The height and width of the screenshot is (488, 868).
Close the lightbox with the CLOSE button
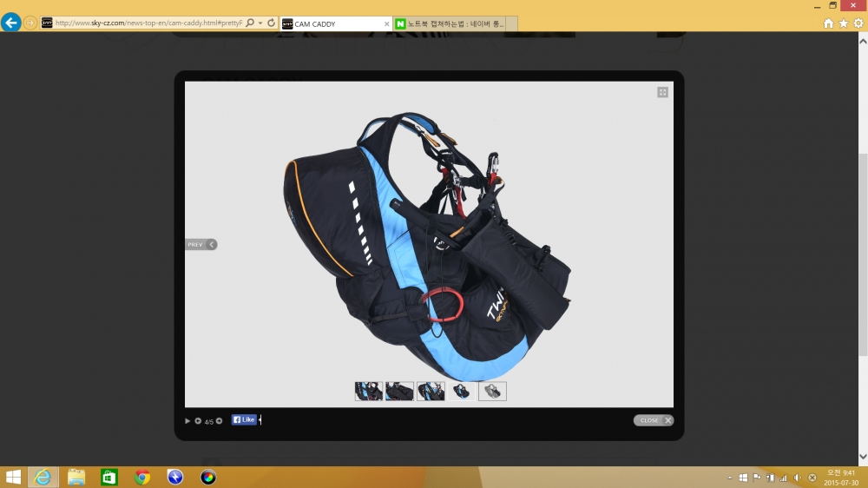point(654,420)
